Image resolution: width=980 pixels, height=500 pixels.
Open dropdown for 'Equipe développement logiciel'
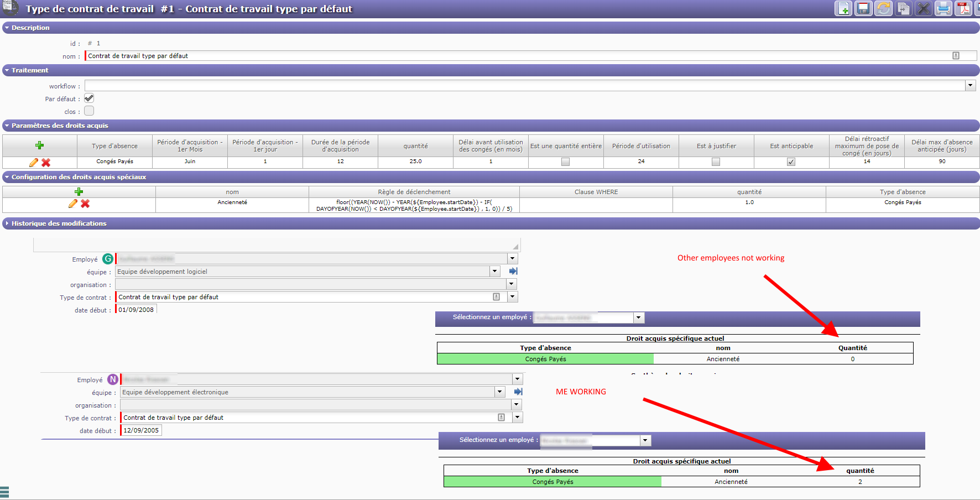pyautogui.click(x=494, y=272)
